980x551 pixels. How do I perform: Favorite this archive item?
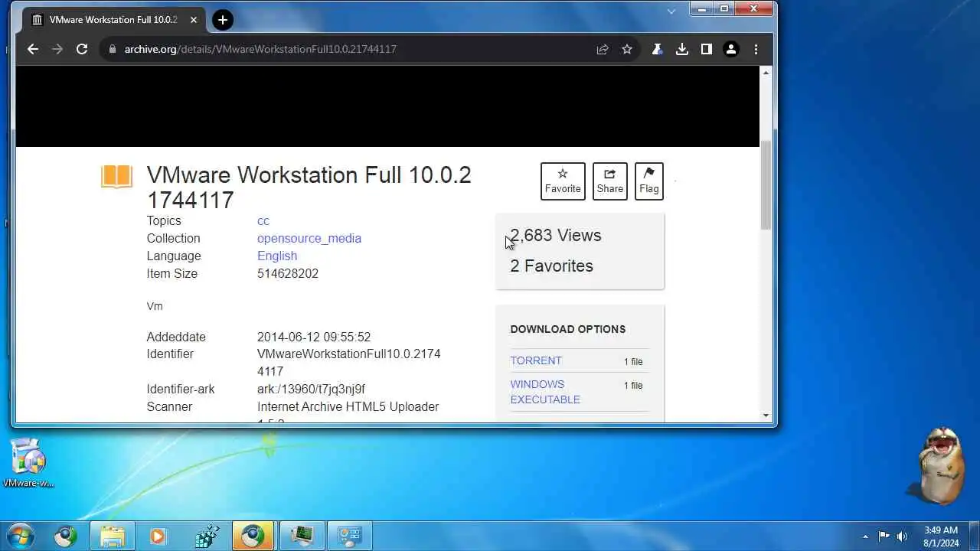click(563, 181)
